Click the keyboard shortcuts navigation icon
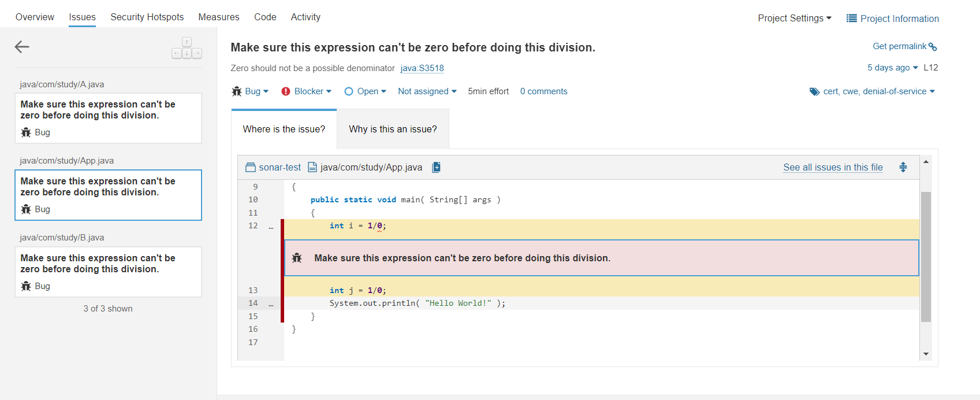This screenshot has height=400, width=980. [x=187, y=48]
